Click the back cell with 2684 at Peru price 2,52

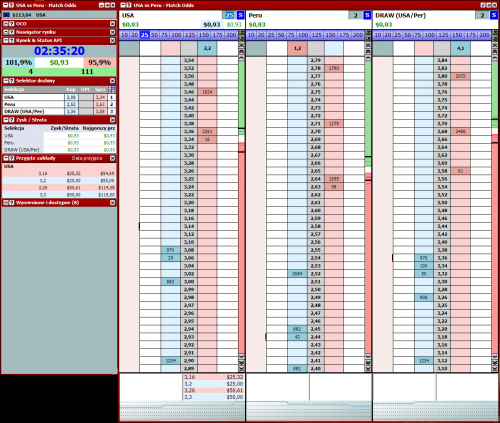(x=297, y=274)
